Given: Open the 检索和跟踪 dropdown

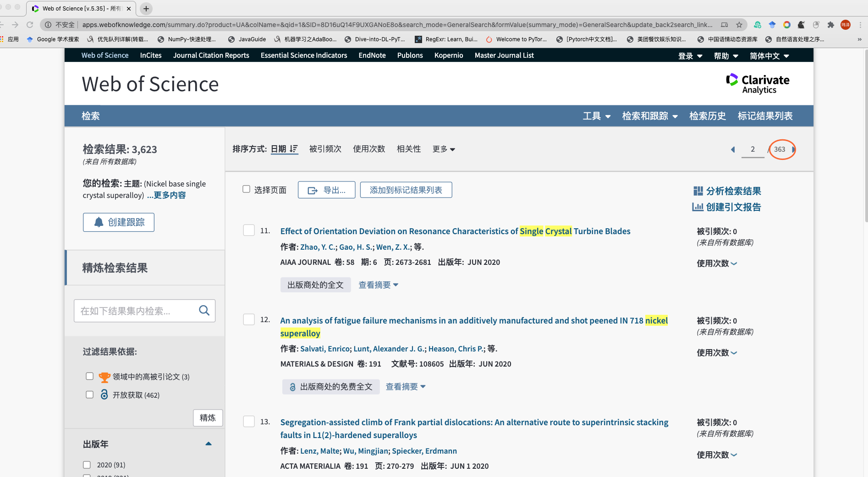Looking at the screenshot, I should click(x=650, y=116).
